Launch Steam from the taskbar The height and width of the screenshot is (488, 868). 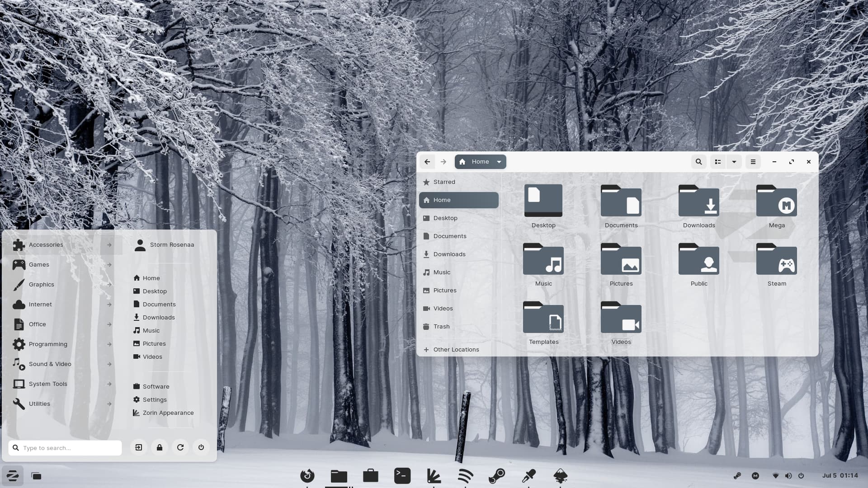pos(497,476)
